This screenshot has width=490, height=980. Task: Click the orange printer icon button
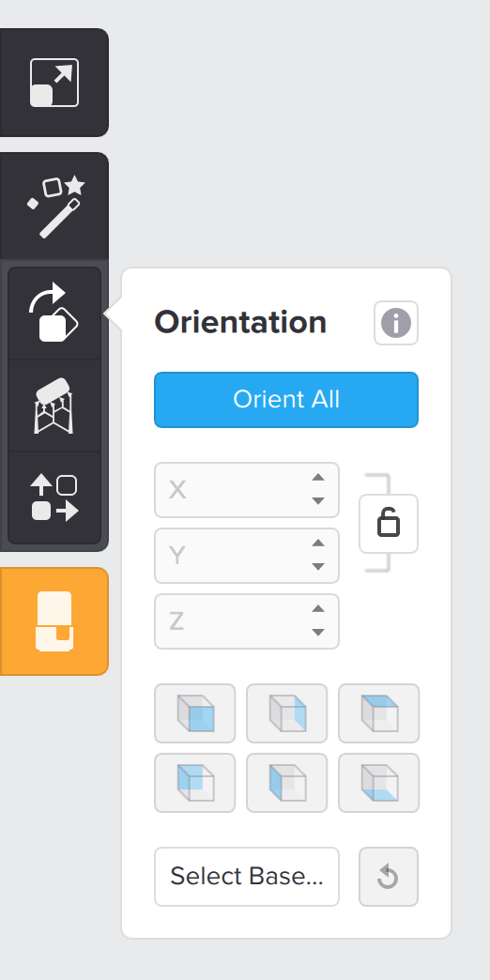pos(54,621)
